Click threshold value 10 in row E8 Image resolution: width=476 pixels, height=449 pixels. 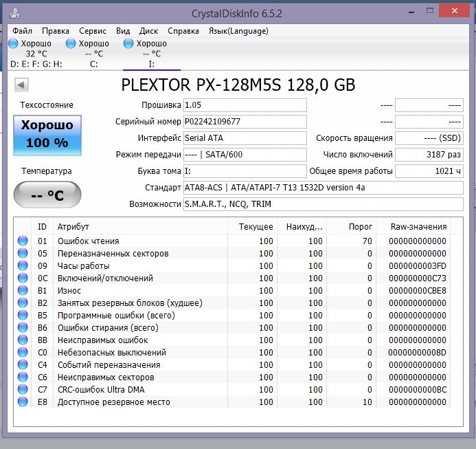click(x=367, y=402)
